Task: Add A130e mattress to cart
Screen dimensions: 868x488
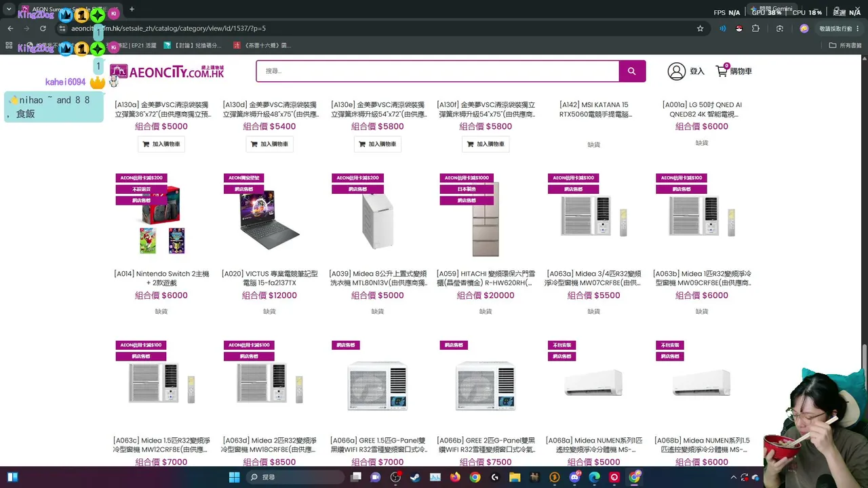Action: (378, 144)
